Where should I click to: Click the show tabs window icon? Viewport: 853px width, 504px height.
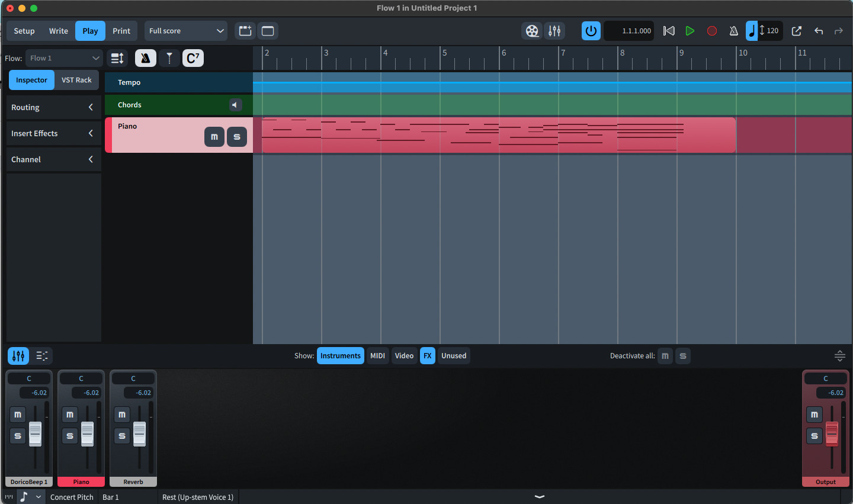click(x=268, y=31)
